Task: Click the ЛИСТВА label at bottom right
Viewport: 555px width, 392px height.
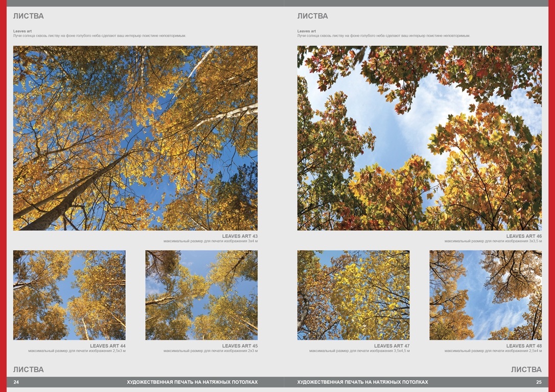Action: tap(526, 370)
